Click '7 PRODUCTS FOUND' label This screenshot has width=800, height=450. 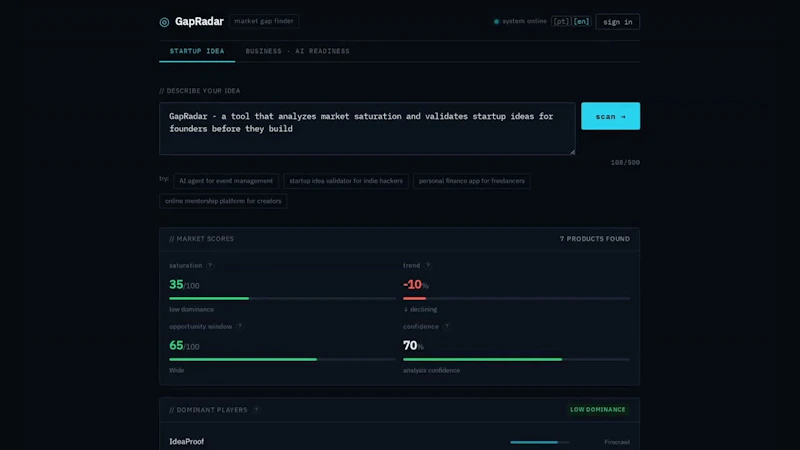594,239
